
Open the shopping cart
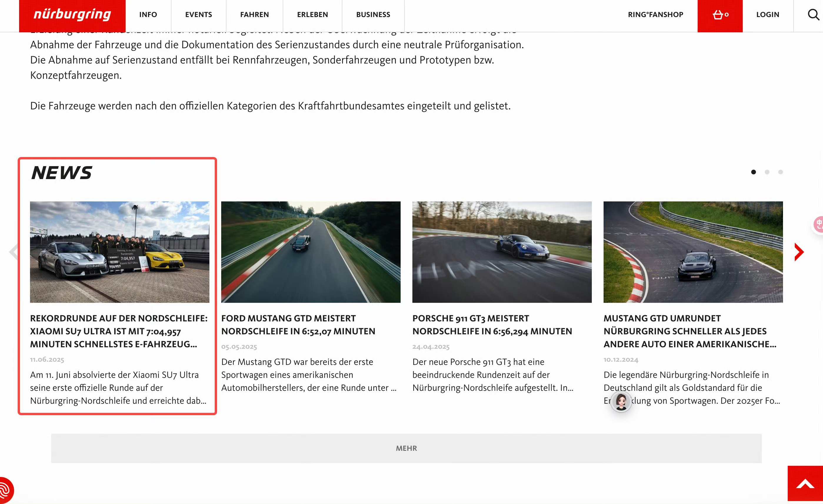pyautogui.click(x=720, y=16)
